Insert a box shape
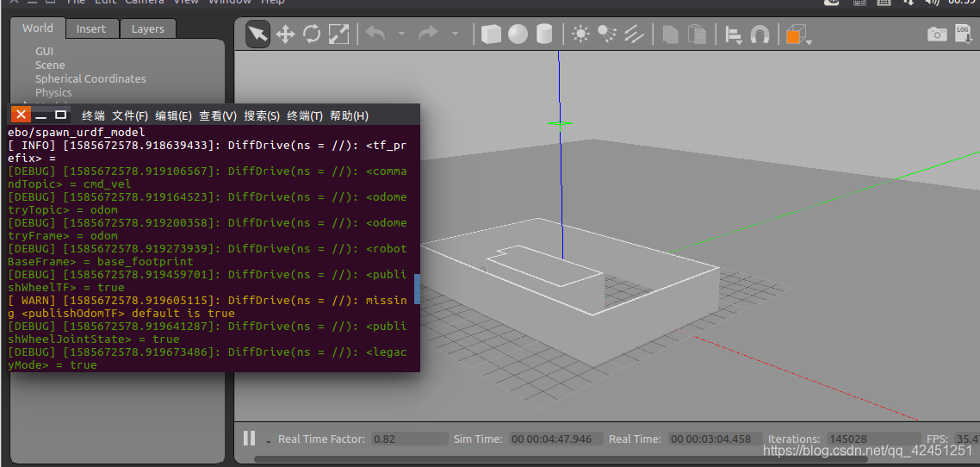This screenshot has width=980, height=467. click(x=491, y=34)
